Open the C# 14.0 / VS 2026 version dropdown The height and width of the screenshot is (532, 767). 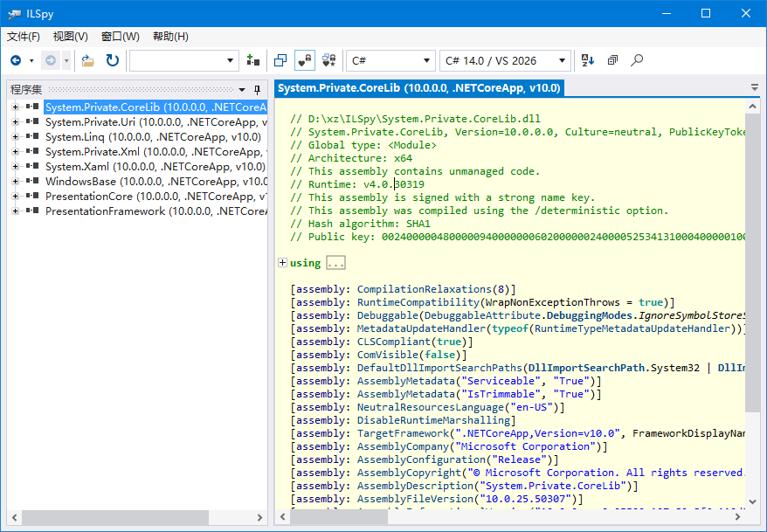[506, 61]
